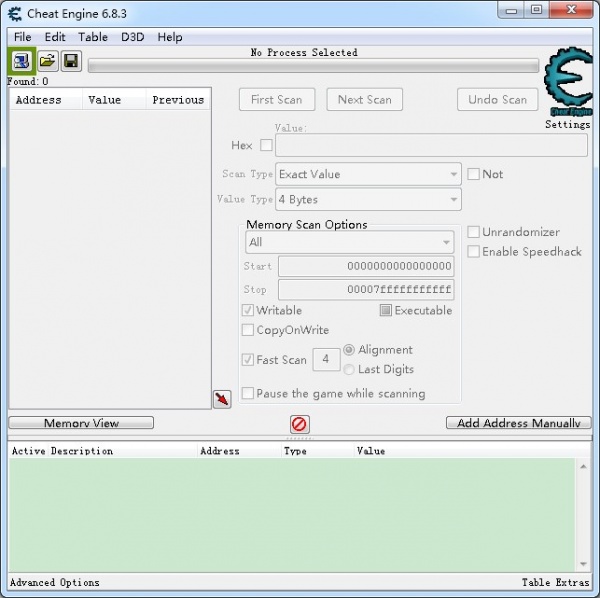Image resolution: width=600 pixels, height=598 pixels.
Task: Enable the Unrandomizer checkbox
Action: (473, 232)
